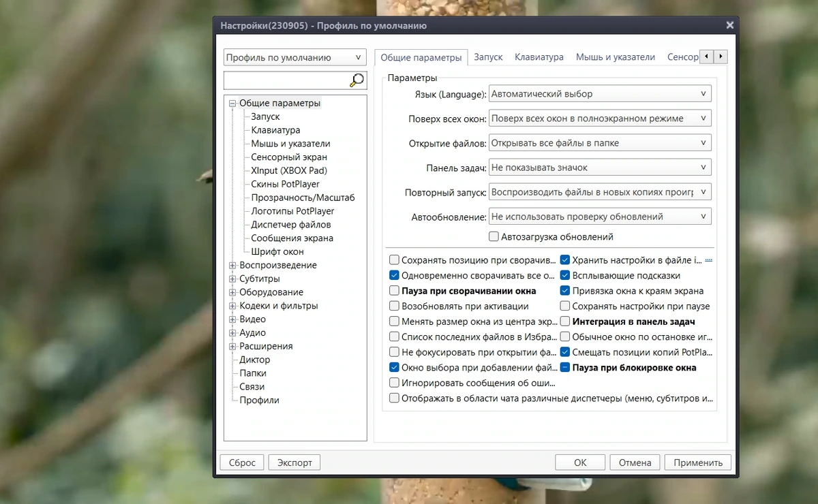Click the magnifier search icon
The width and height of the screenshot is (818, 504).
click(x=357, y=80)
